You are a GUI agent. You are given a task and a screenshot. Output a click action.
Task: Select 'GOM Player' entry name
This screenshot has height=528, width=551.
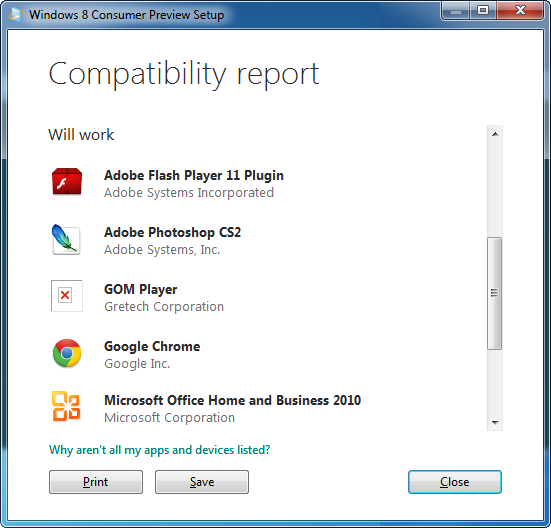click(141, 289)
